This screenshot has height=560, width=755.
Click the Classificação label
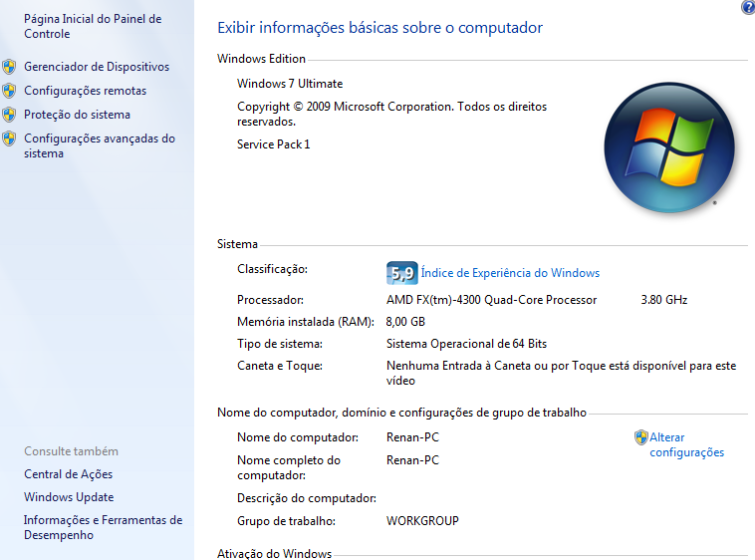click(272, 269)
